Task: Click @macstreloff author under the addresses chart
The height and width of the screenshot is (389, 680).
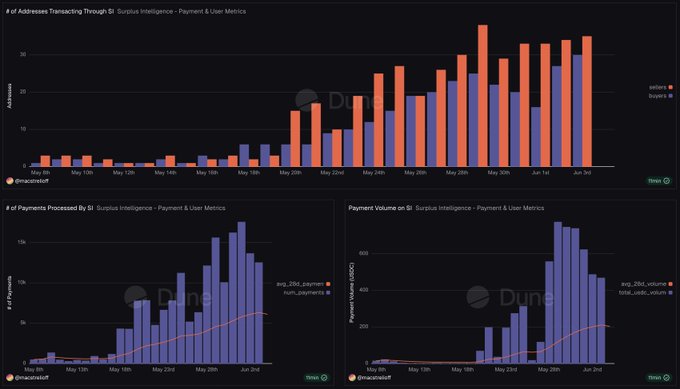Action: pos(32,181)
